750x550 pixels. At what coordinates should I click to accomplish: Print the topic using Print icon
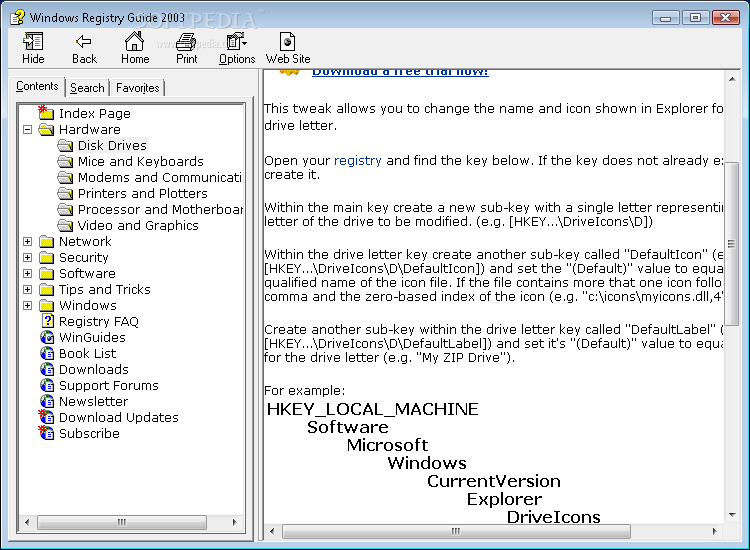(x=186, y=42)
